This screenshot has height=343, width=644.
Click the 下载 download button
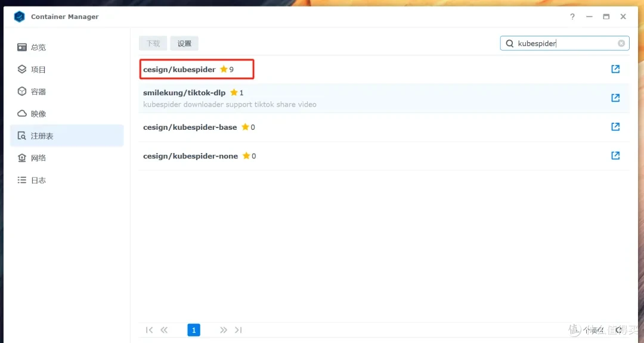(153, 43)
